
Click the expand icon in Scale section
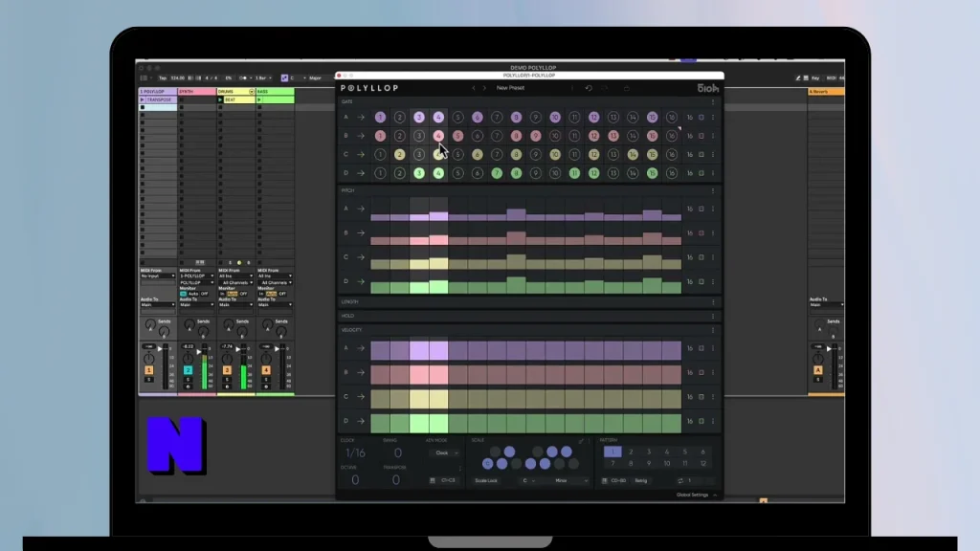[581, 440]
